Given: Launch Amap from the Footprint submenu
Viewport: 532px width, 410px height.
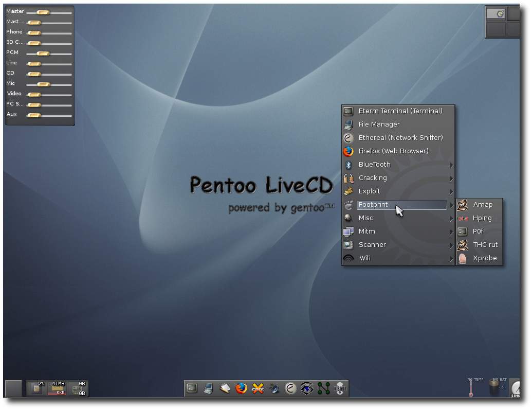Looking at the screenshot, I should click(479, 205).
